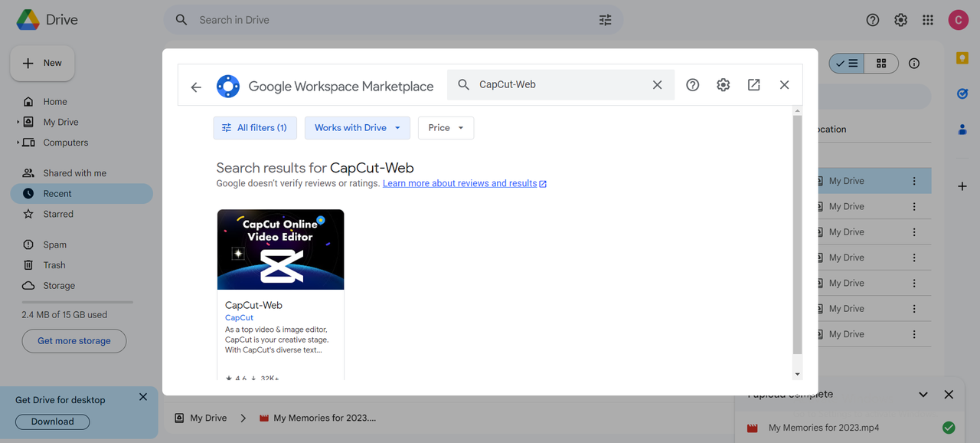Open Drive advanced search options icon
980x443 pixels.
click(606, 20)
